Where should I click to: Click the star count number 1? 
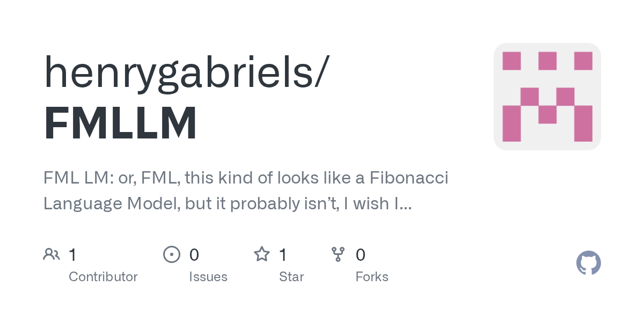(283, 255)
